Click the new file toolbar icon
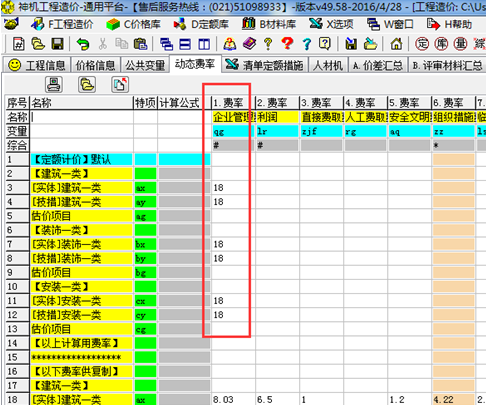The width and height of the screenshot is (486, 405). [x=19, y=44]
